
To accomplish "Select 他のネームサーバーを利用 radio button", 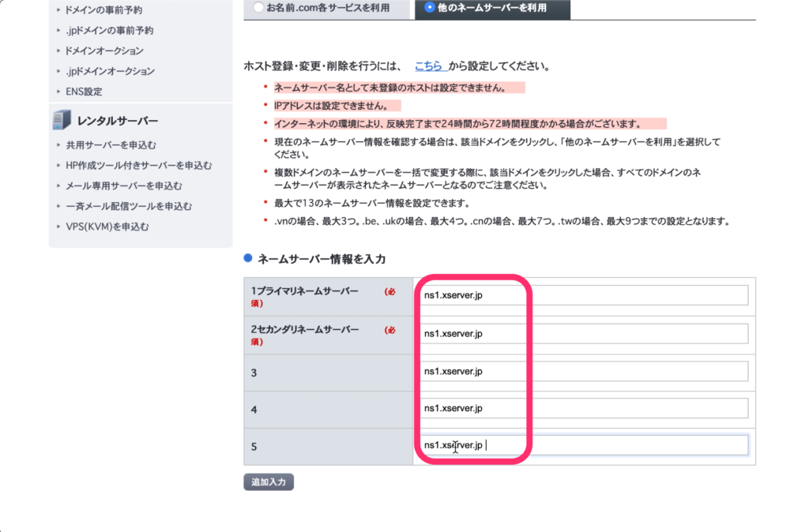I will tap(430, 8).
